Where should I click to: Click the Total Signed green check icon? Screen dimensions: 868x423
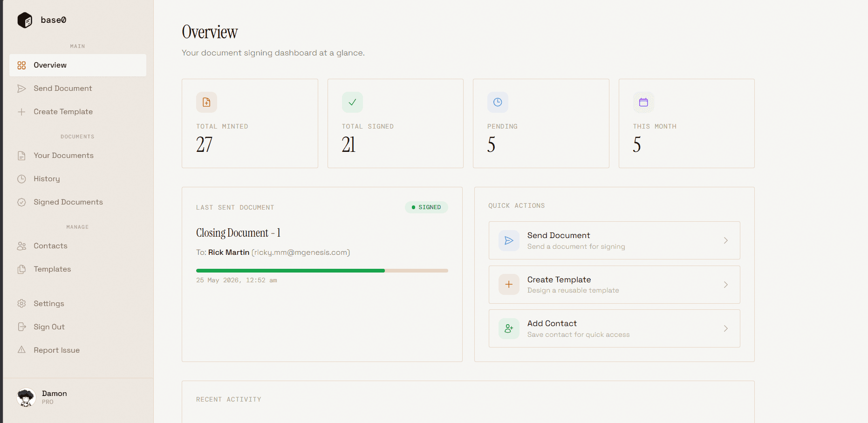pyautogui.click(x=352, y=102)
